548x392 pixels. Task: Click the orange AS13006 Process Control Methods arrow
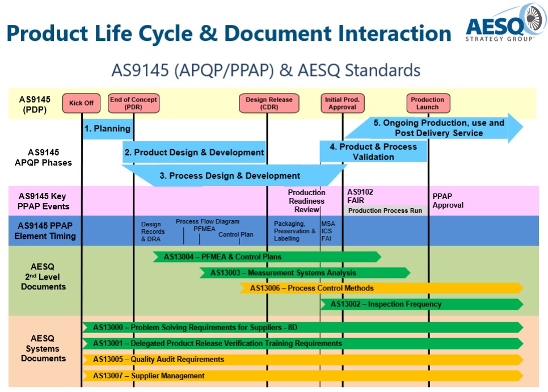pos(380,288)
